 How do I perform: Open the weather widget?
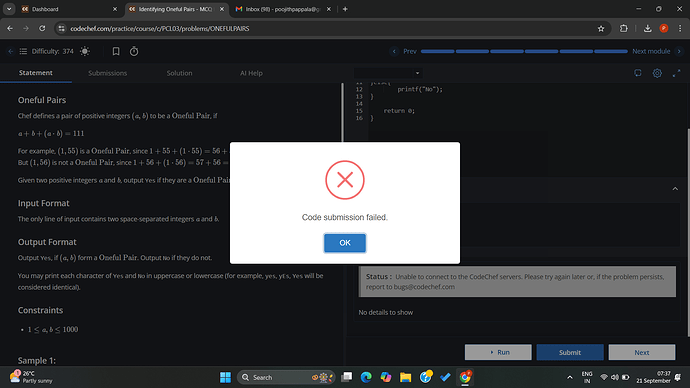(31, 377)
